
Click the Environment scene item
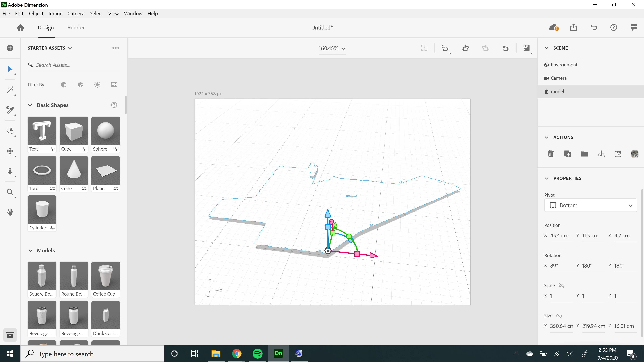pyautogui.click(x=564, y=65)
